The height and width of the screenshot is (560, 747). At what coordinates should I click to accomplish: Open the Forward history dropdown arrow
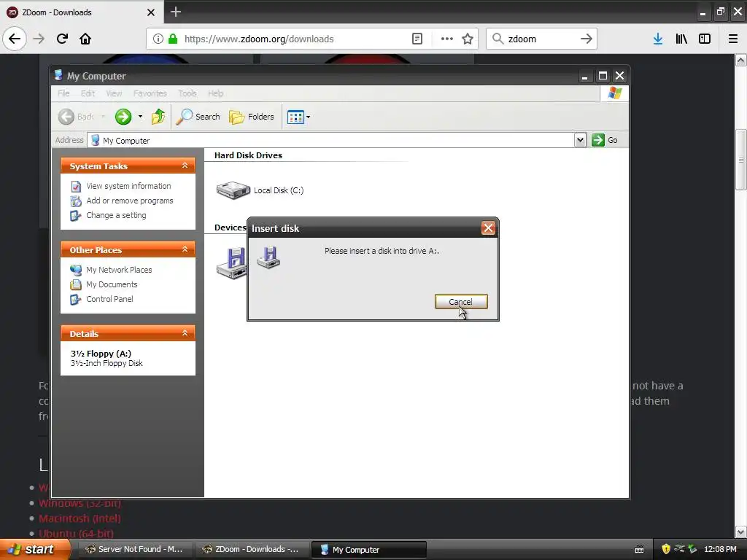(140, 117)
